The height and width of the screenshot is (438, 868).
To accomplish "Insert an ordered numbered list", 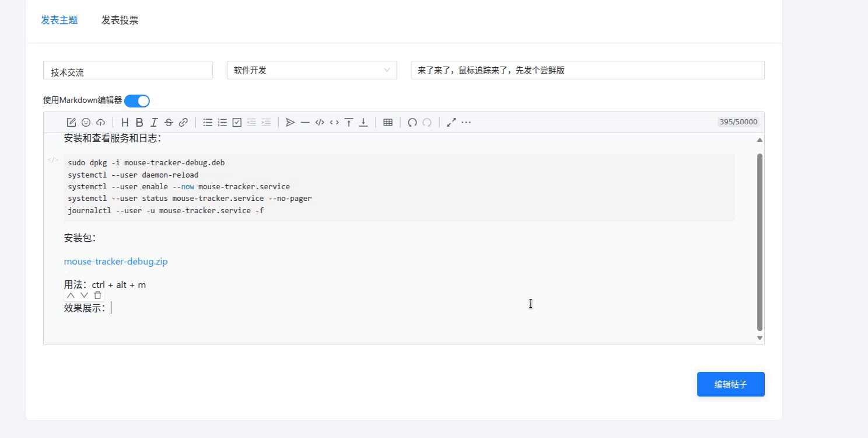I will click(222, 123).
